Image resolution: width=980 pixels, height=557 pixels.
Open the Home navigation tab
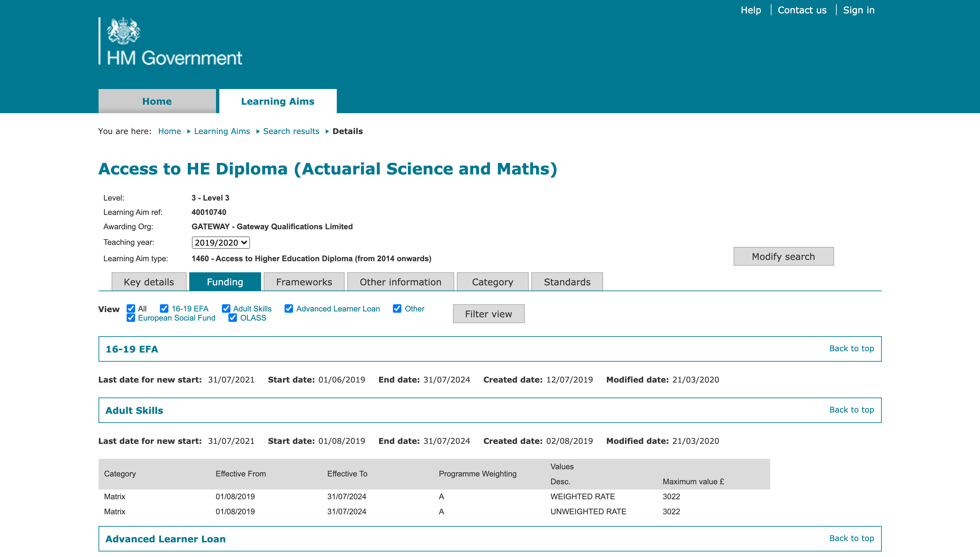(x=157, y=101)
